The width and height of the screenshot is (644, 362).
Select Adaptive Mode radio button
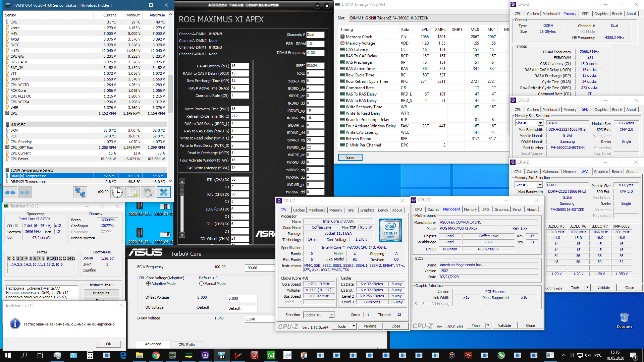click(x=148, y=284)
